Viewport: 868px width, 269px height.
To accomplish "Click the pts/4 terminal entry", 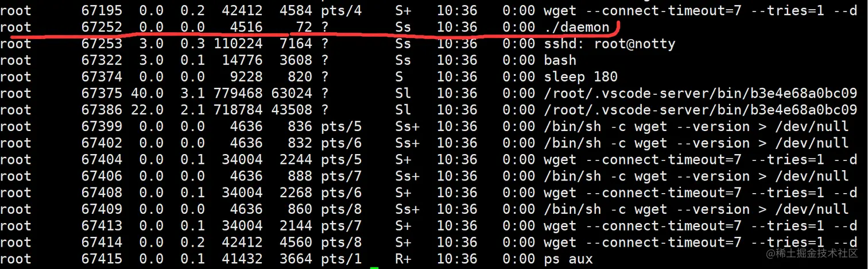I will tap(342, 11).
